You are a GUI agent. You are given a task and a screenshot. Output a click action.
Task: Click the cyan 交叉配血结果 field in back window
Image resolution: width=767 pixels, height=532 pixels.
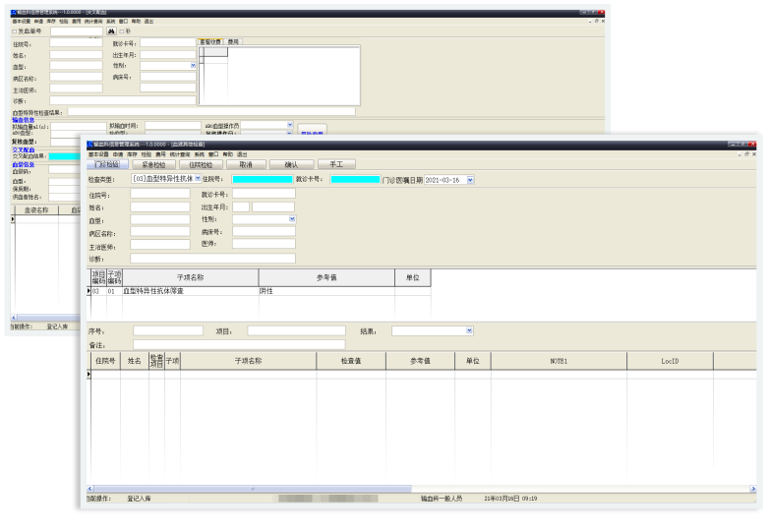coord(65,156)
